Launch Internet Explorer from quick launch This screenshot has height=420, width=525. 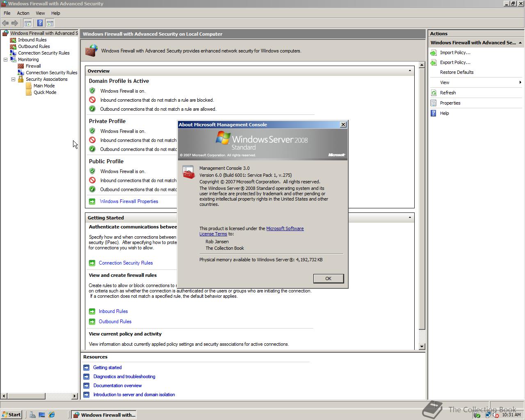tap(52, 415)
